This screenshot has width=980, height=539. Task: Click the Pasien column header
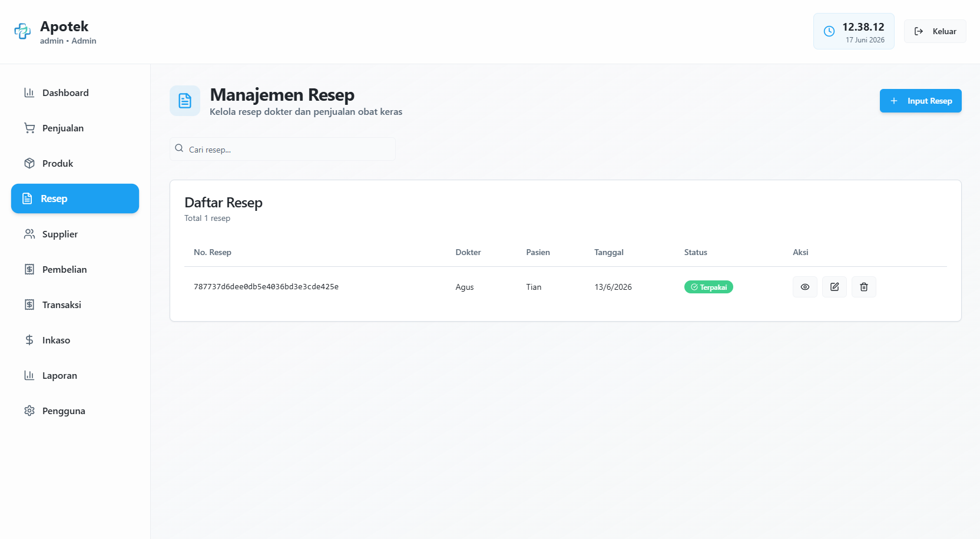[538, 252]
